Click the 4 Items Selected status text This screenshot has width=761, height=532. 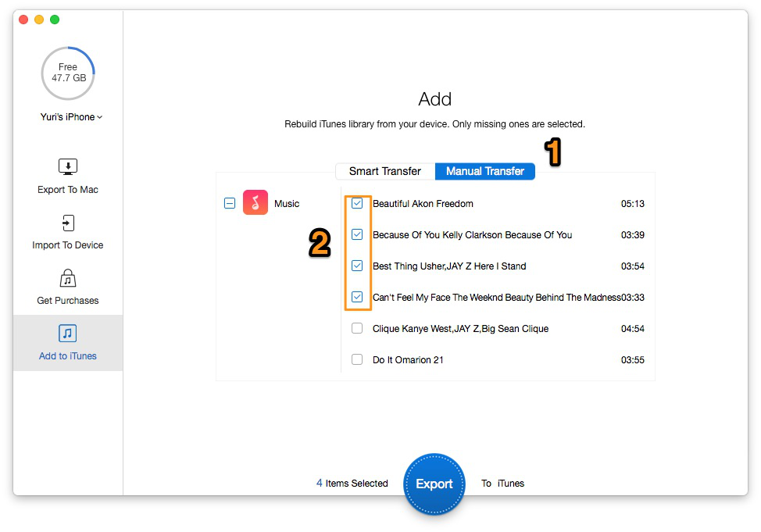(x=352, y=484)
